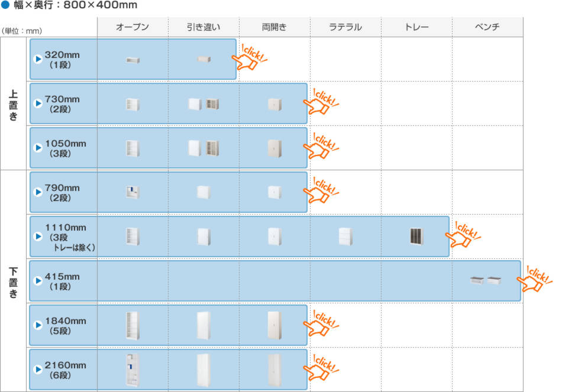Select the 730mm double-door cabinet icon
The height and width of the screenshot is (392, 562).
(274, 104)
